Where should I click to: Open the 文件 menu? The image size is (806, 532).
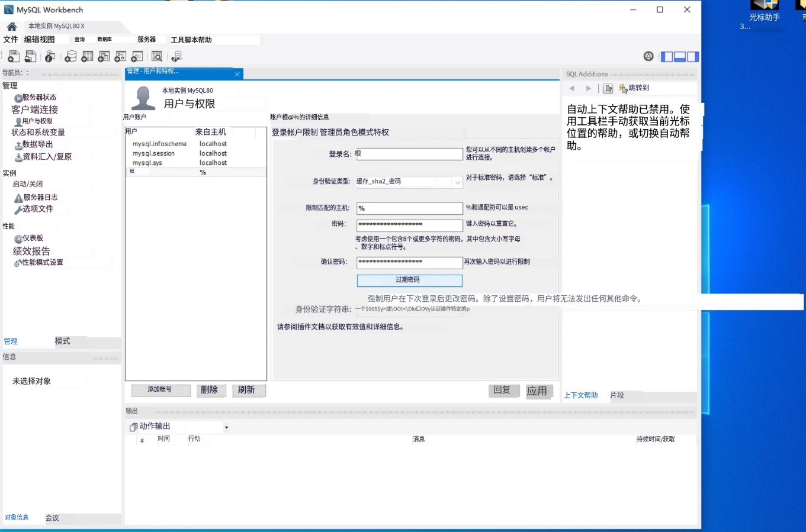[x=11, y=40]
